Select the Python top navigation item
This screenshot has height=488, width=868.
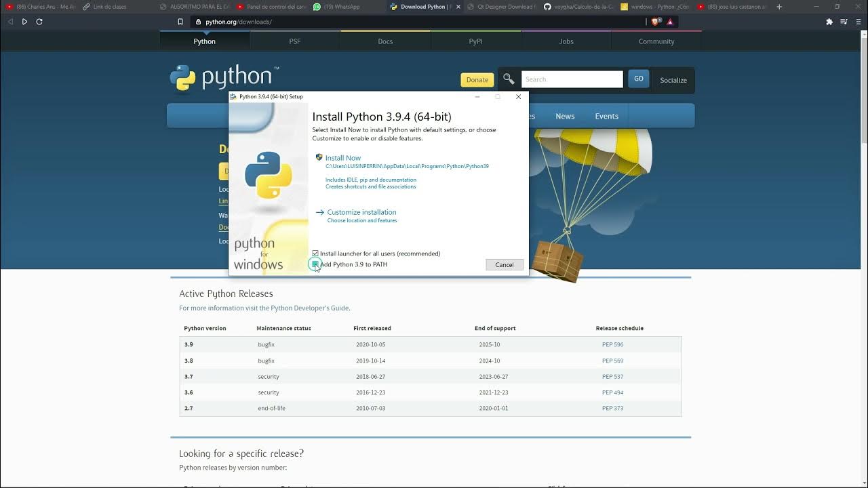point(204,41)
